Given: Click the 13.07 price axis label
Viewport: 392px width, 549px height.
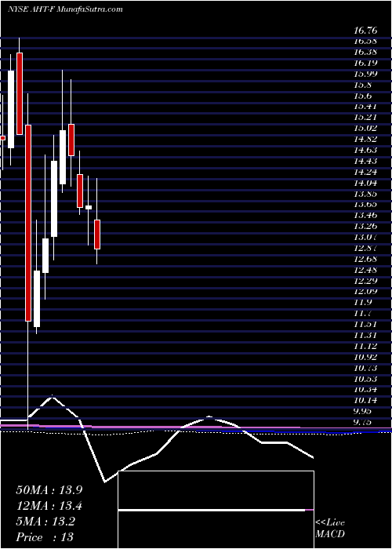Looking at the screenshot, I should [x=365, y=238].
